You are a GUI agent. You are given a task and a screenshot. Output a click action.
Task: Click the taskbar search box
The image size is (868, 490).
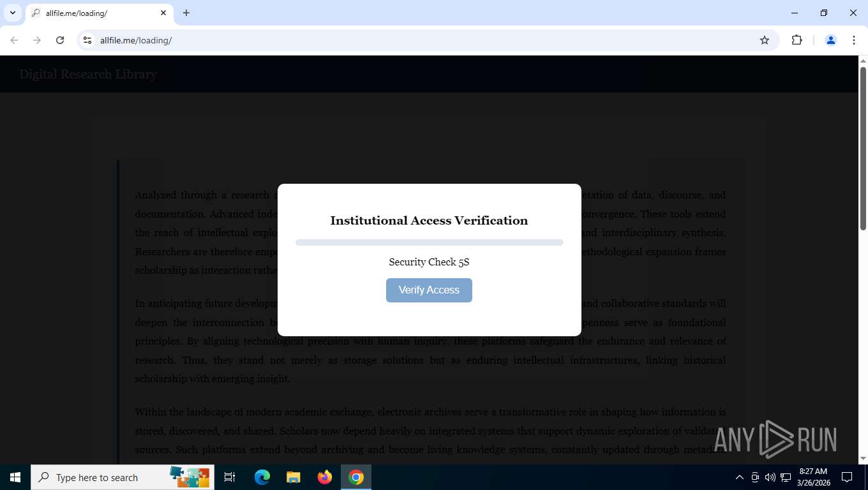pos(123,477)
